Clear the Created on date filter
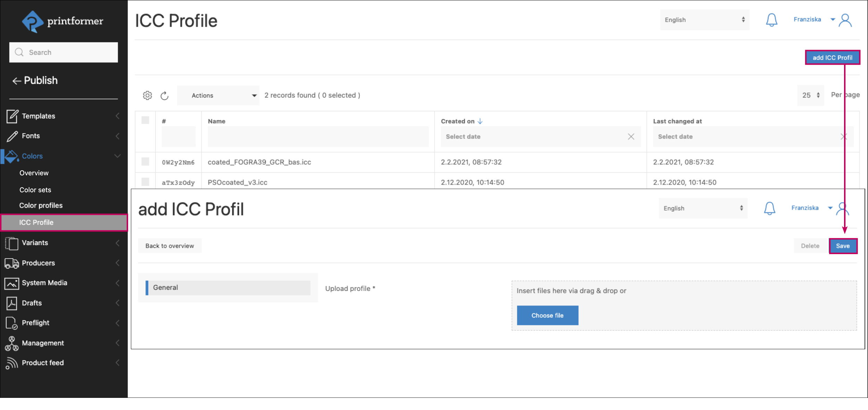Screen dimensions: 868x410 point(631,137)
